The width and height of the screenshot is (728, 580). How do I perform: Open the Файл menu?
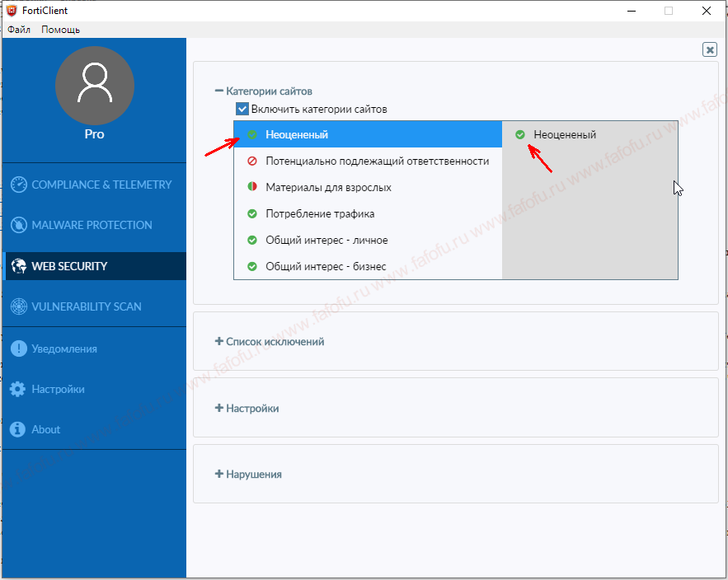point(19,30)
